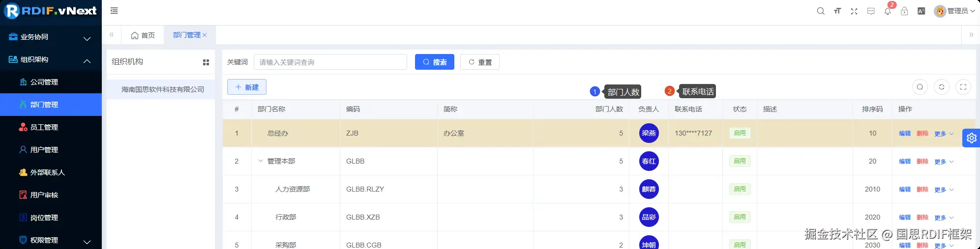
Task: Open 公司管理 in sidebar
Action: [51, 82]
